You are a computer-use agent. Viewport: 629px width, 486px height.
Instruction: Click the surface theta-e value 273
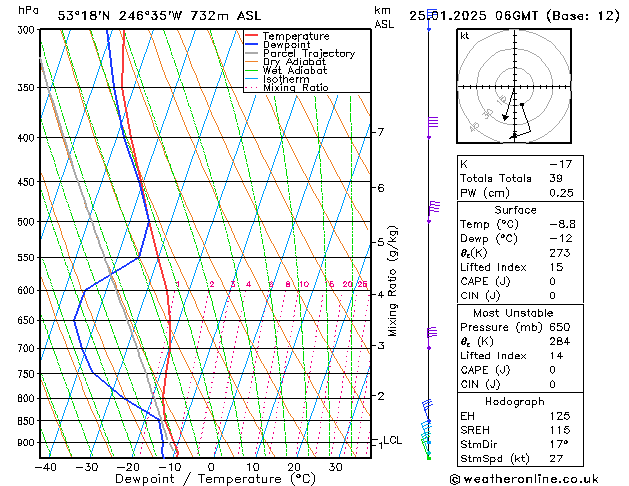[560, 253]
